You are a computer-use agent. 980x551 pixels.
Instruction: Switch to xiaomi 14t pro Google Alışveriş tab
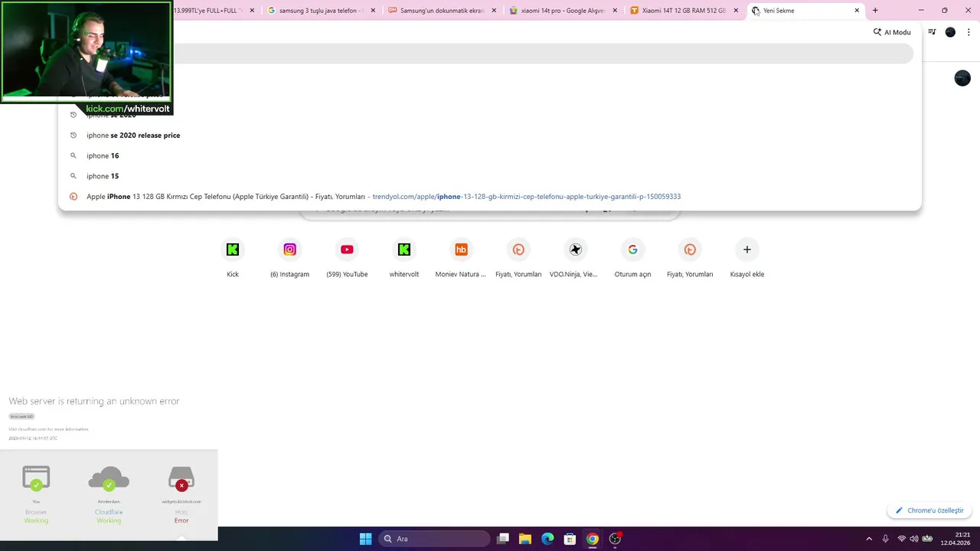click(x=563, y=11)
